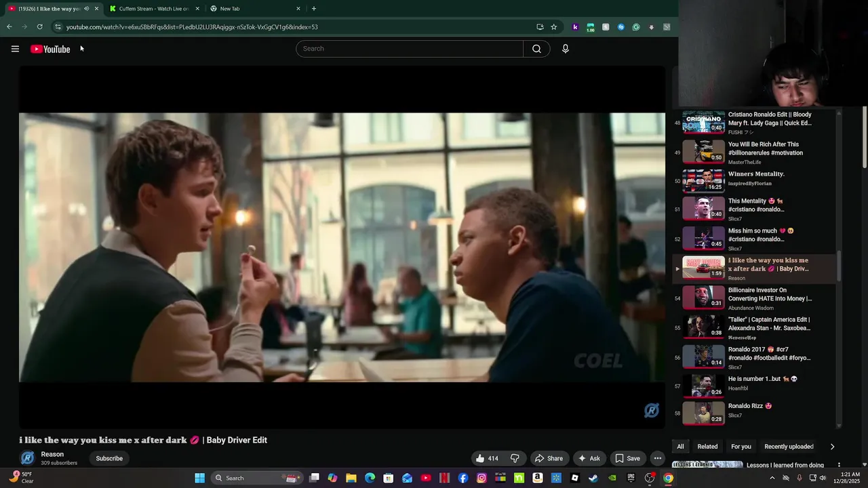Open a new browser tab

point(313,9)
